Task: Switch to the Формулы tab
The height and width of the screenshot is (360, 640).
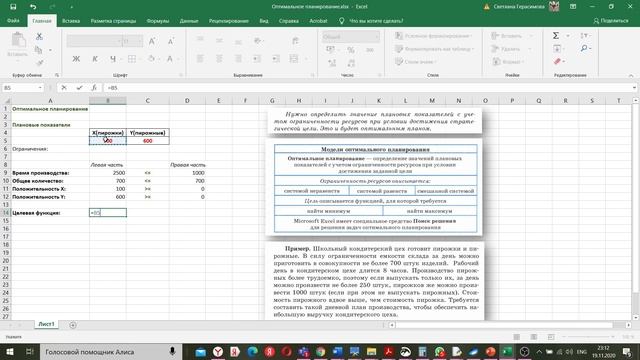Action: click(158, 21)
